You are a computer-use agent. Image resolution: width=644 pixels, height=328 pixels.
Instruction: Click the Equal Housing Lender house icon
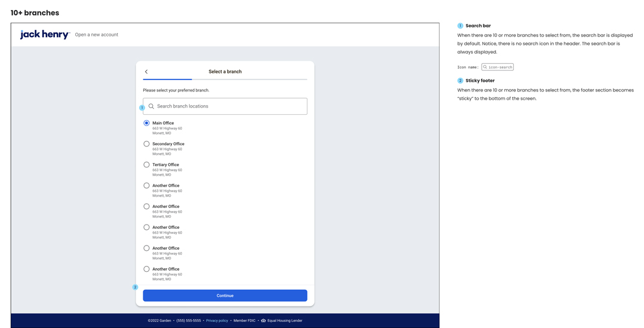[x=263, y=321]
